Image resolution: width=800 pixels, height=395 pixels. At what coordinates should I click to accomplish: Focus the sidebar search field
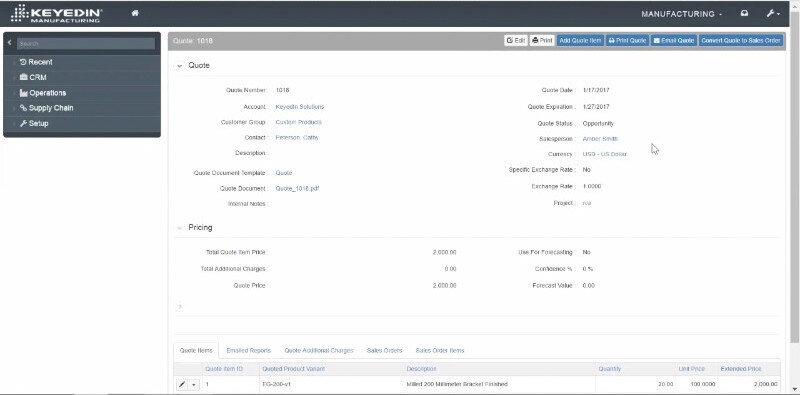coord(86,44)
